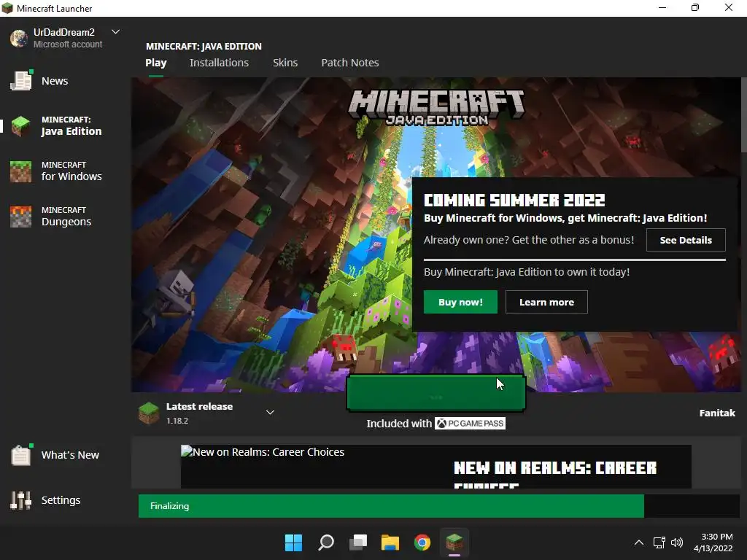Click the green Buy now! button
This screenshot has width=747, height=560.
click(461, 302)
